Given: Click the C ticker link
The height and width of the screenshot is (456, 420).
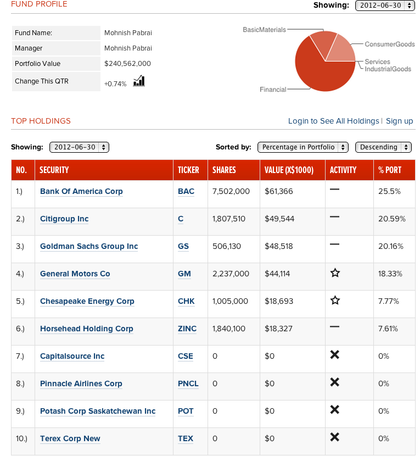Looking at the screenshot, I should pyautogui.click(x=181, y=219).
